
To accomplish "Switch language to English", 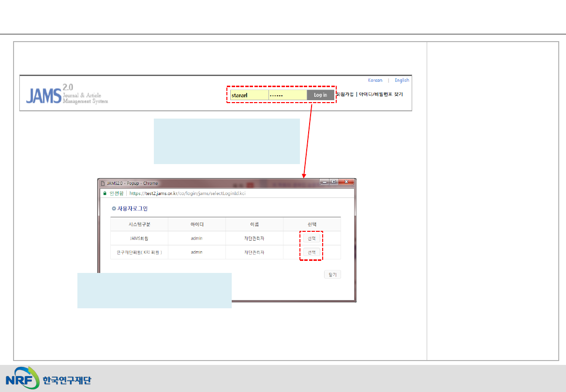I will tap(402, 80).
